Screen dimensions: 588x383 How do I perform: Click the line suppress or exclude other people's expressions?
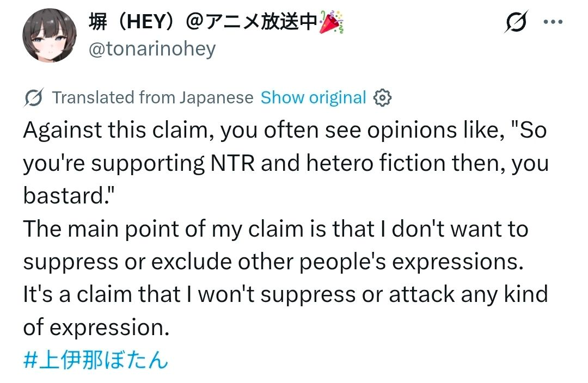point(273,262)
